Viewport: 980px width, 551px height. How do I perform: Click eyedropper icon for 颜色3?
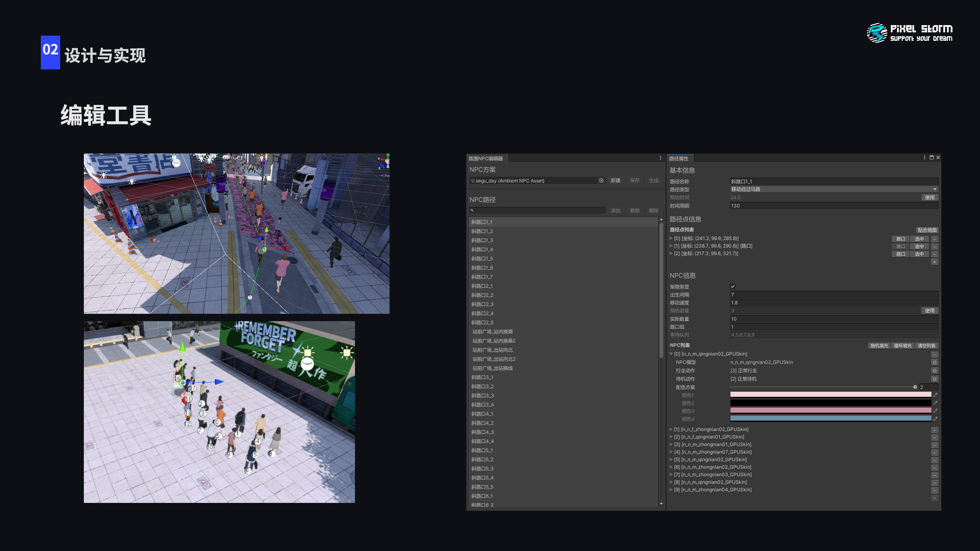tap(935, 411)
